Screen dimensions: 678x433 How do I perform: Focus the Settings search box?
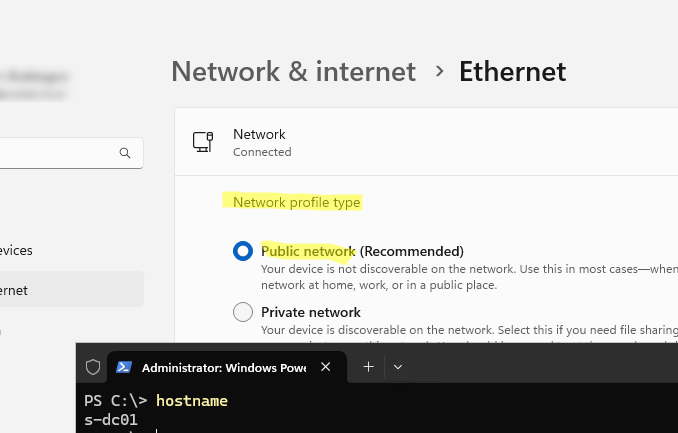[x=55, y=153]
